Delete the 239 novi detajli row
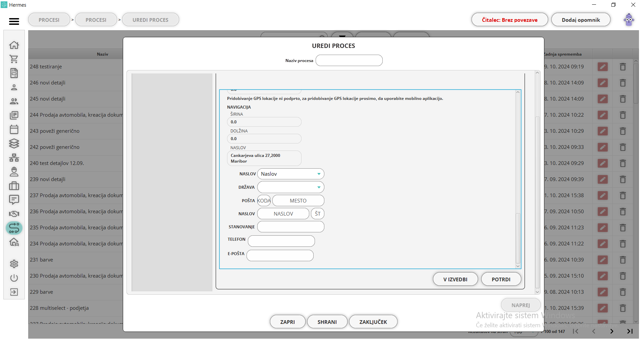 tap(623, 179)
